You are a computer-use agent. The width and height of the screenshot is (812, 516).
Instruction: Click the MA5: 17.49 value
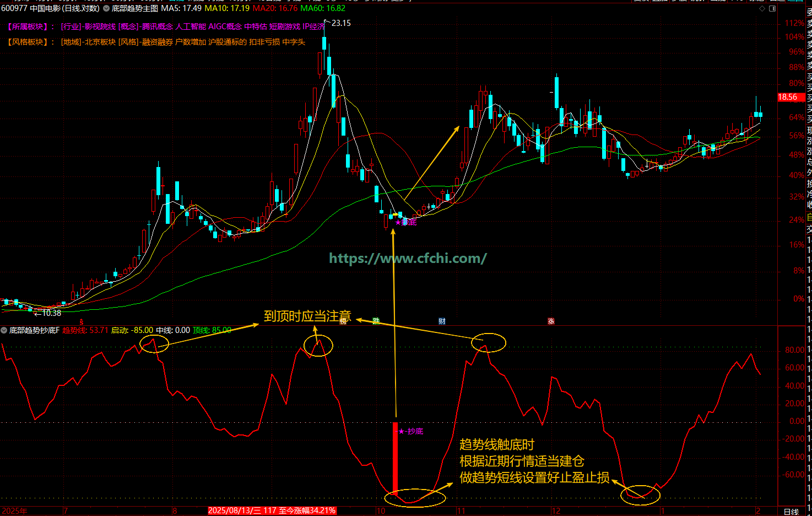[181, 8]
